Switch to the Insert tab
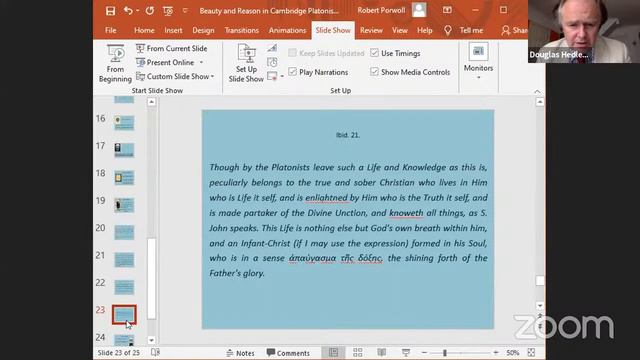The width and height of the screenshot is (640, 360). pos(173,30)
